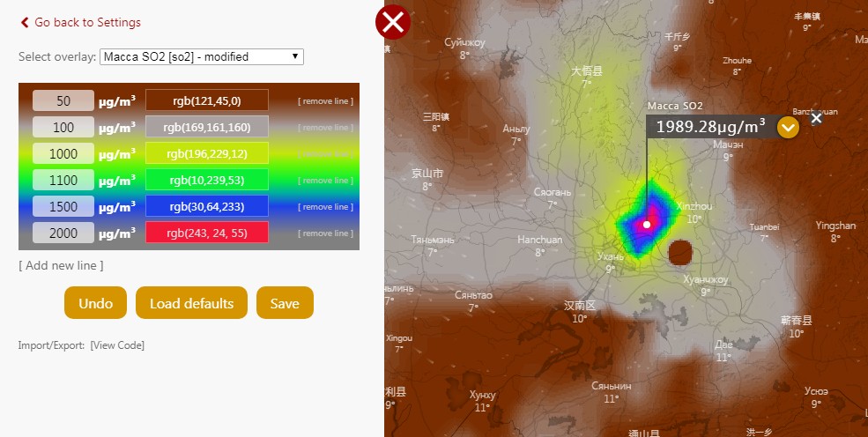Remove the 1500 µg/m³ color line
The width and height of the screenshot is (868, 437).
tap(325, 207)
